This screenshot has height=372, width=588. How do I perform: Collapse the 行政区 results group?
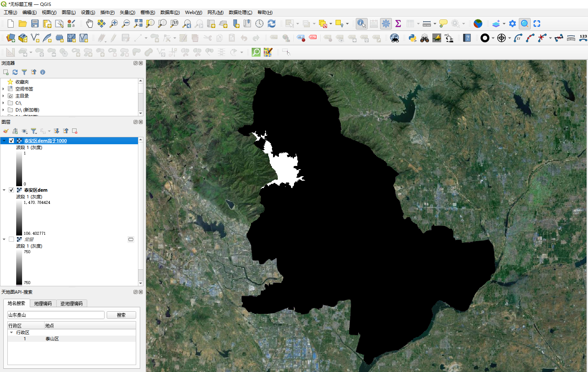pos(11,332)
